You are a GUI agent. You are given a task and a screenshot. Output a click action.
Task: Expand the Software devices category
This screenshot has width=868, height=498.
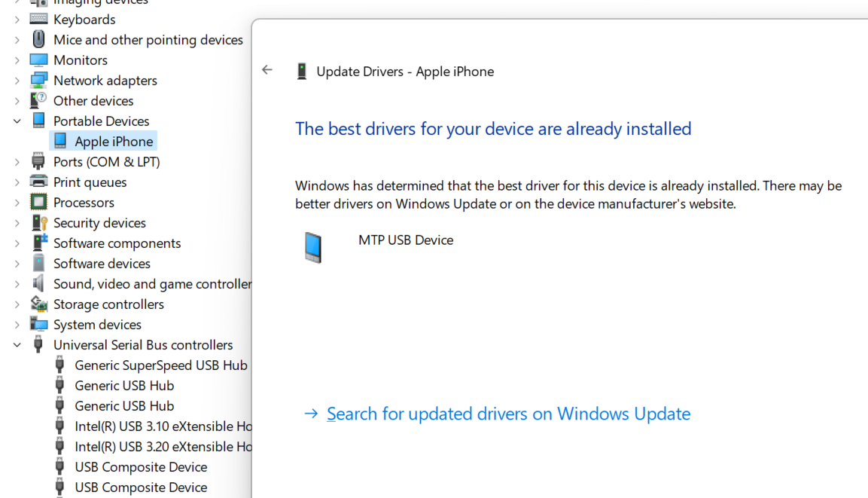(17, 264)
